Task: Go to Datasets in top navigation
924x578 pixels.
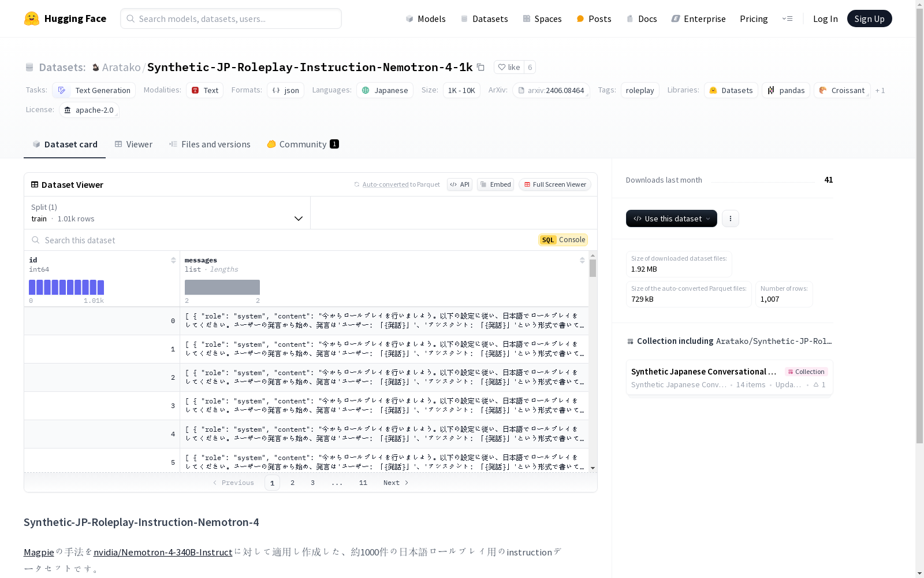Action: click(x=484, y=18)
